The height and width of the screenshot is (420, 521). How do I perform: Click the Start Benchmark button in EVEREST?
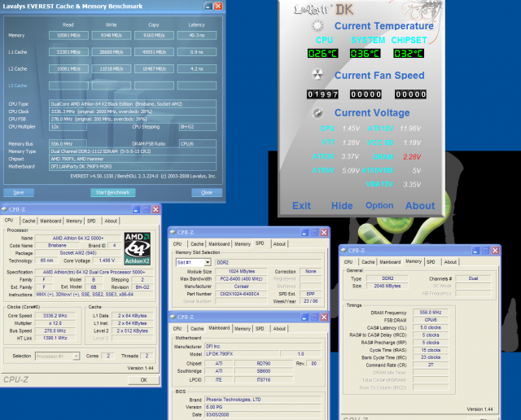coord(113,192)
